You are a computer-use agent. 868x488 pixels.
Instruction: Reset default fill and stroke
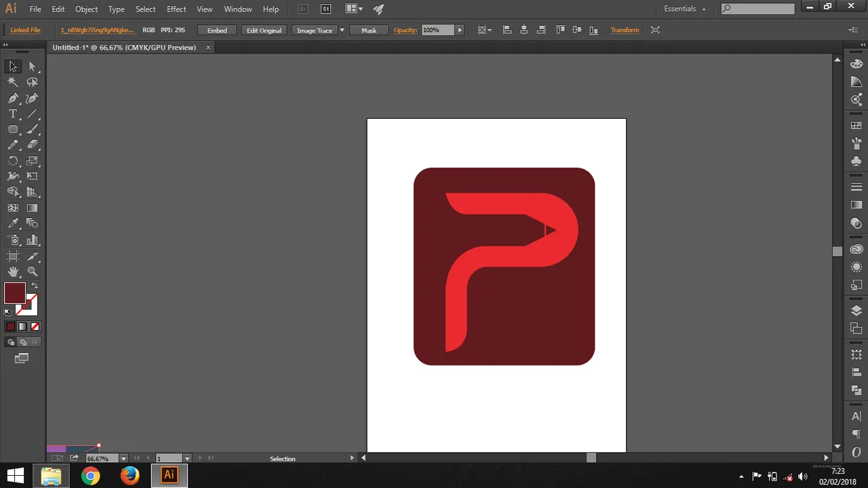(x=7, y=312)
